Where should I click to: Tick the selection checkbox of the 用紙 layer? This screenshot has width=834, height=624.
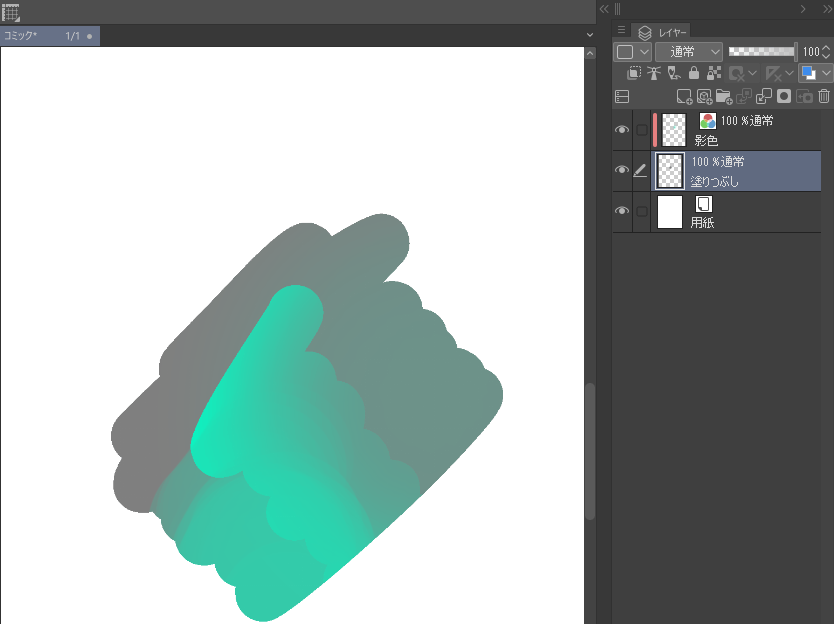pyautogui.click(x=642, y=211)
